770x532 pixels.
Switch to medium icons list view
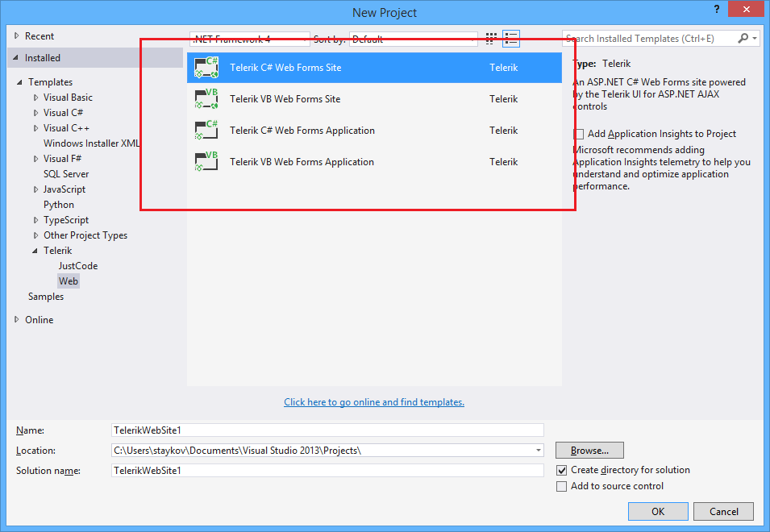coord(511,39)
